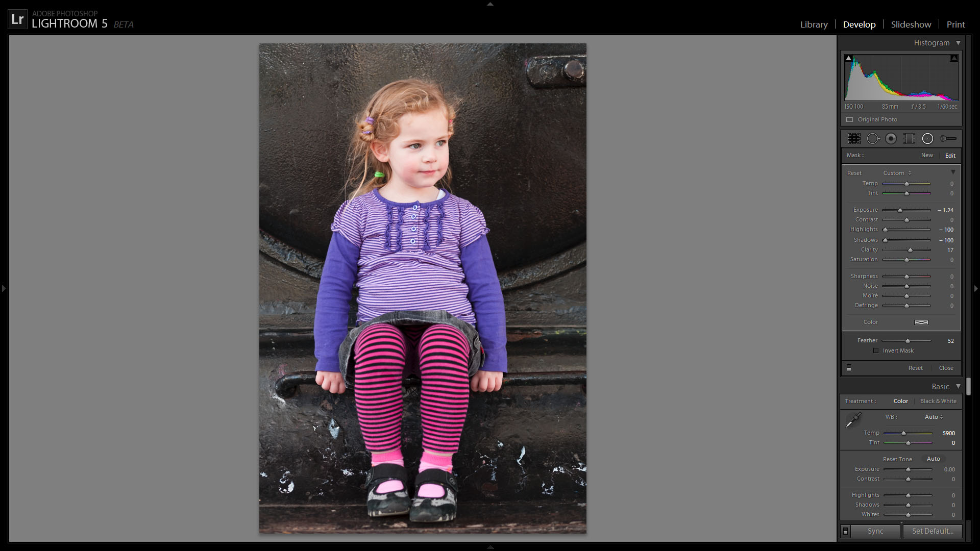Click the Crop tool icon
Image resolution: width=980 pixels, height=551 pixels.
(853, 139)
